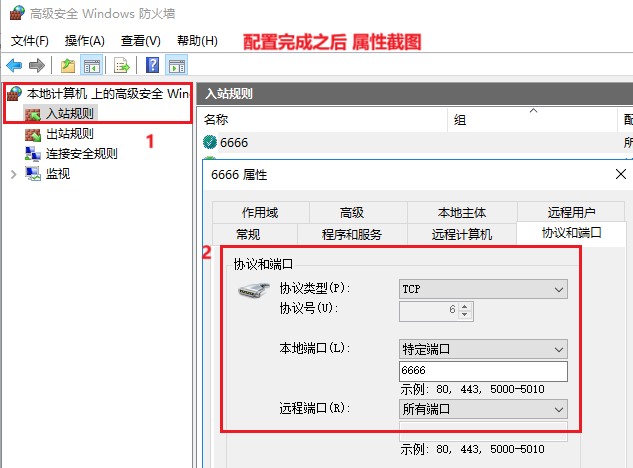Image resolution: width=633 pixels, height=468 pixels.
Task: Expand the 监视 tree node arrow
Action: pos(14,174)
